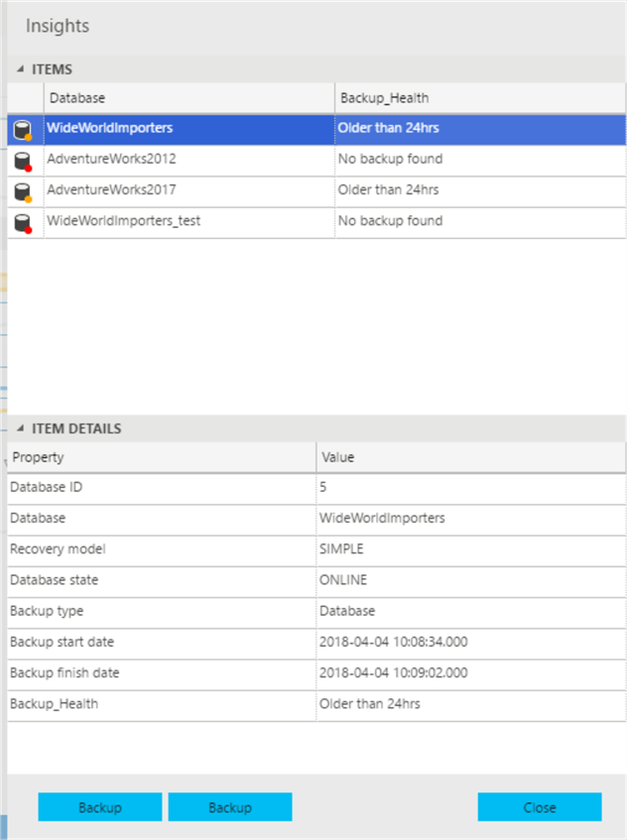Click the AdventureWorks2012 red database icon
This screenshot has height=840, width=627.
(x=22, y=161)
